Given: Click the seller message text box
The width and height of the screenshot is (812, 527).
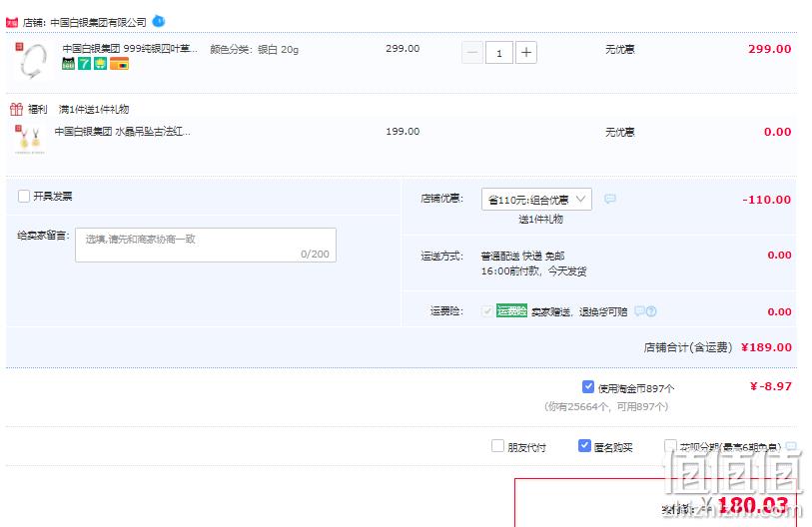Looking at the screenshot, I should coord(206,245).
